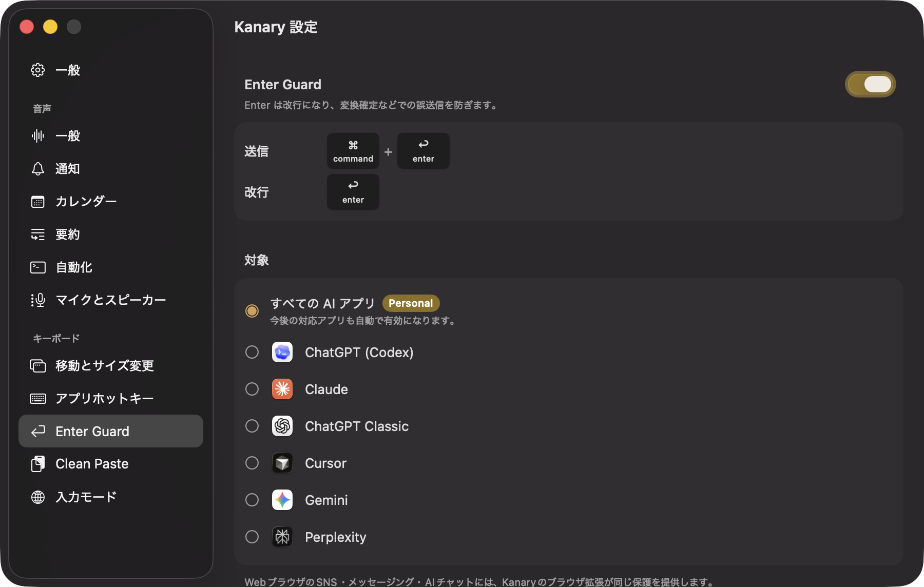The height and width of the screenshot is (587, 924).
Task: Open the Clean Paste clipboard icon
Action: click(38, 464)
